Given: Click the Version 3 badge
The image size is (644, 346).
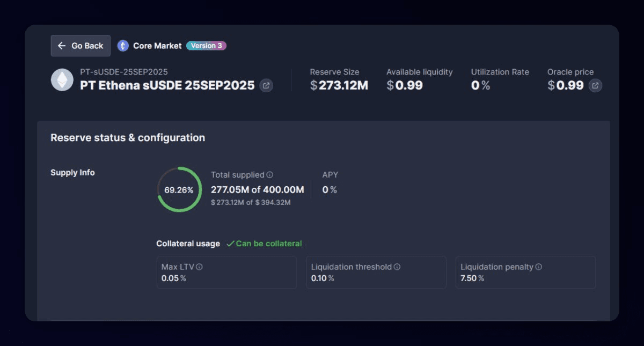Looking at the screenshot, I should 206,46.
